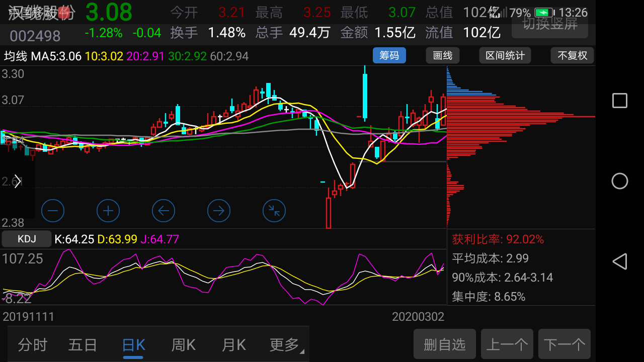Image resolution: width=644 pixels, height=362 pixels.
Task: Tap the date label 20200302
Action: coord(418,317)
